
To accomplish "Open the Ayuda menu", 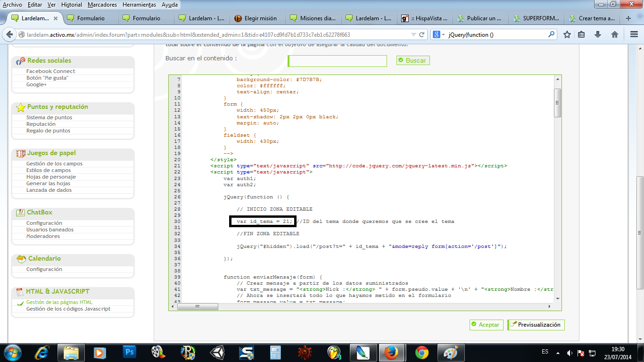I will (x=170, y=5).
